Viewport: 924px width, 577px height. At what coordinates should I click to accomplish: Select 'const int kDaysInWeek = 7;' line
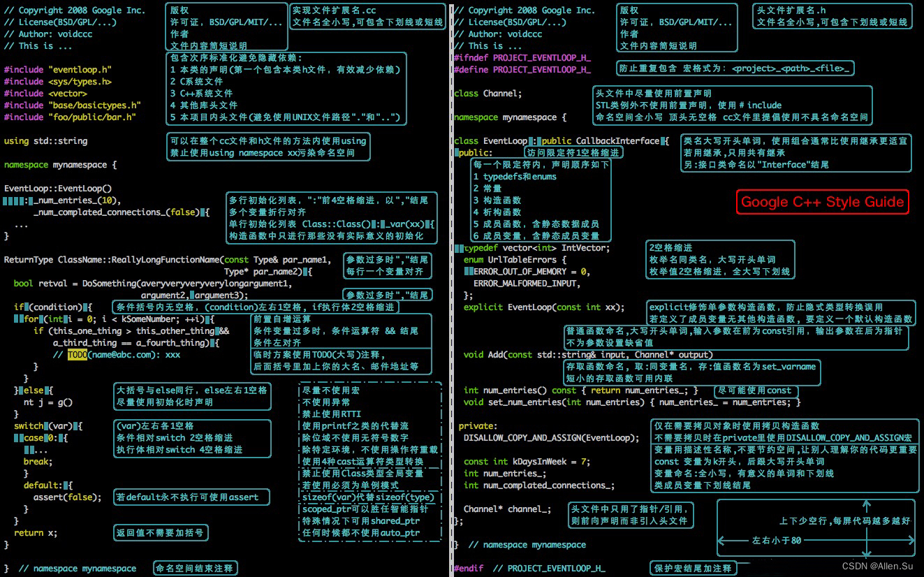click(527, 462)
